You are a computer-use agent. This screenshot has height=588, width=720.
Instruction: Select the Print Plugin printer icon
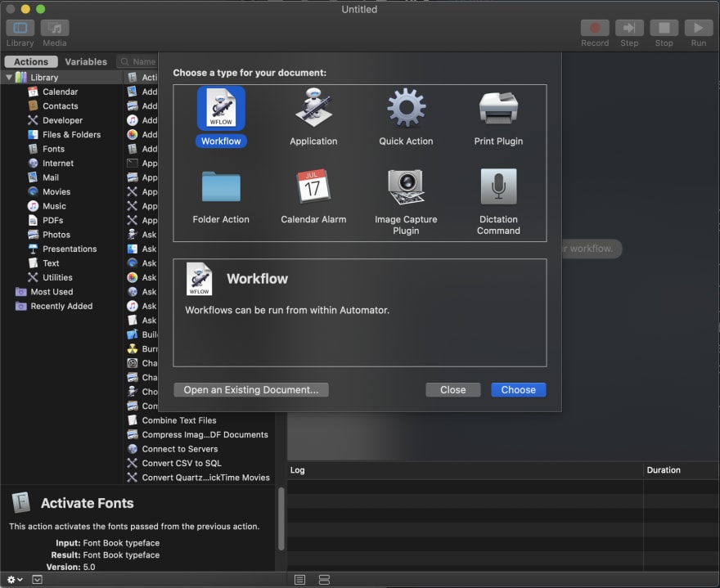point(498,108)
